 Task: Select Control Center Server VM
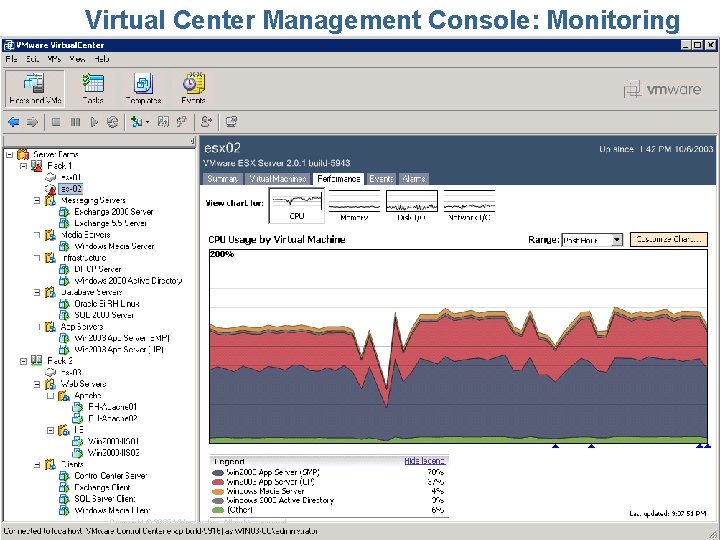110,476
